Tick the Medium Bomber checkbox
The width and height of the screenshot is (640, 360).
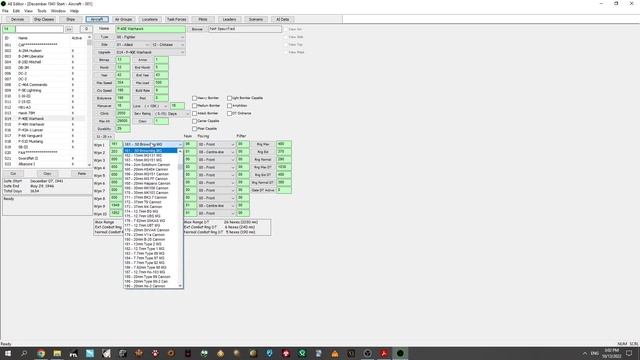point(195,106)
